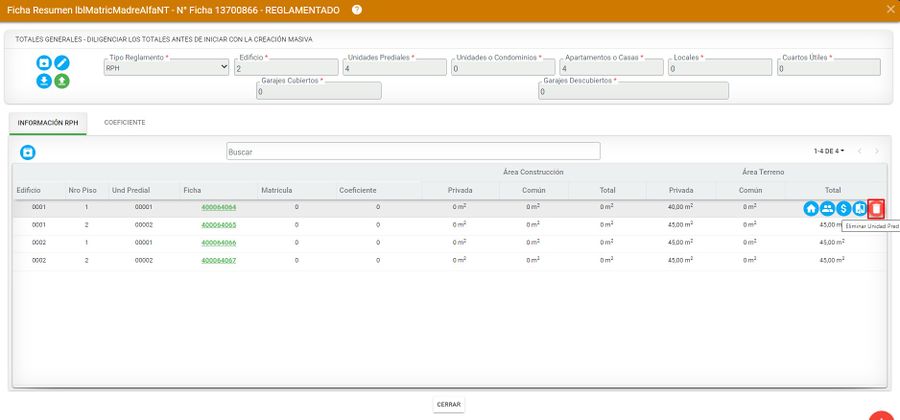The image size is (900, 420).
Task: Open ficha link 400064065
Action: pos(218,225)
